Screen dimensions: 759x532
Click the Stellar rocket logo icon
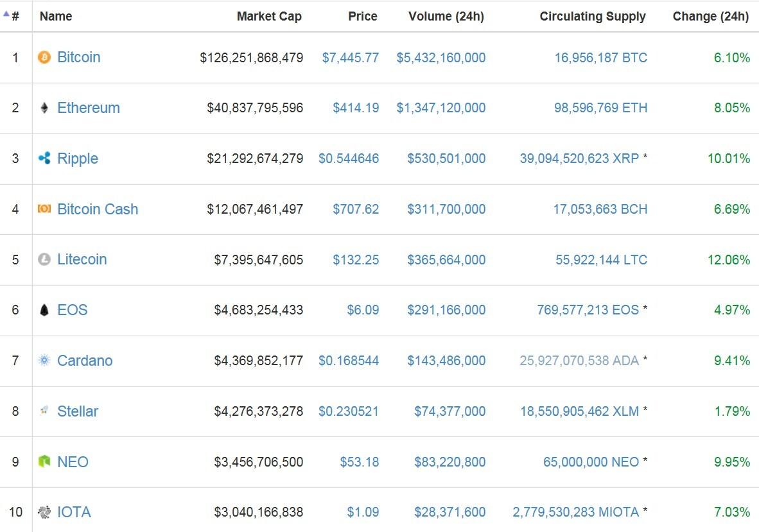click(x=44, y=411)
